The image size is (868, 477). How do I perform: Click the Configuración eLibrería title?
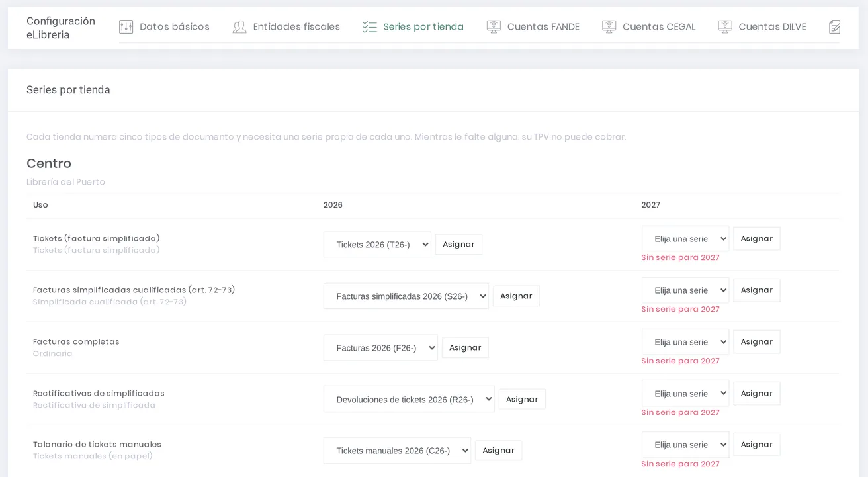click(61, 28)
